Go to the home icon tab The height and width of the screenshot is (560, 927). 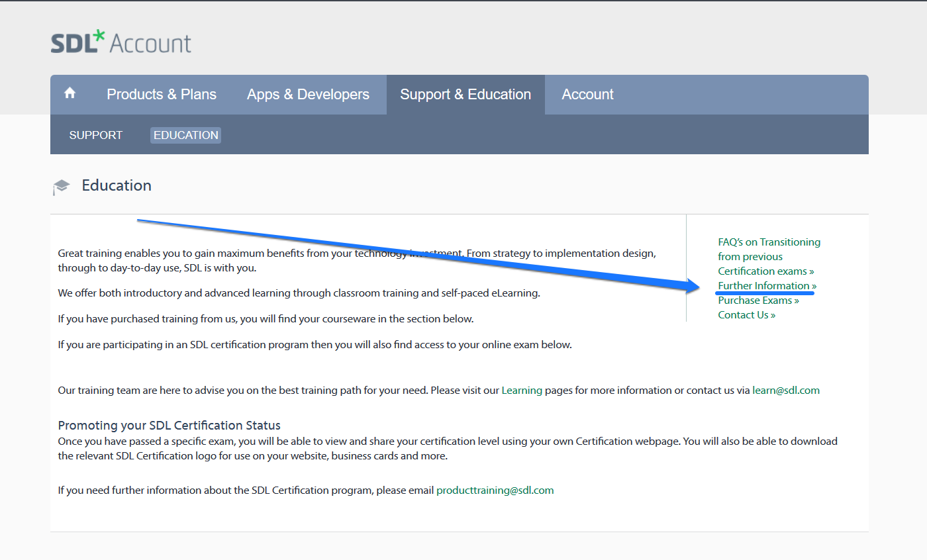tap(70, 94)
